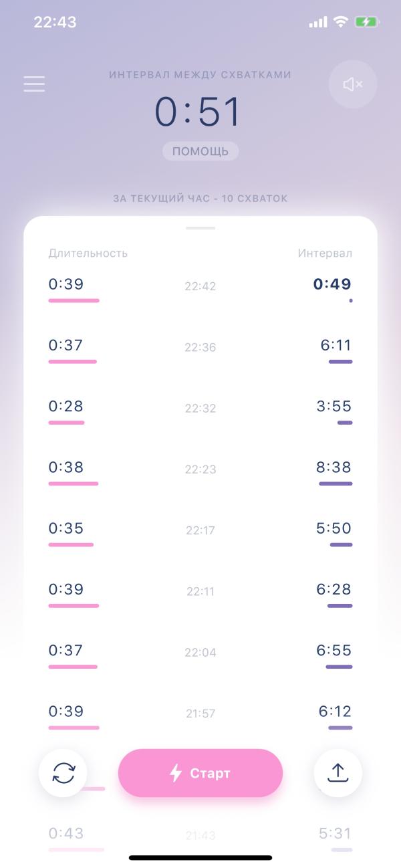Start timing with the Старт button
This screenshot has width=401, height=868.
[200, 773]
